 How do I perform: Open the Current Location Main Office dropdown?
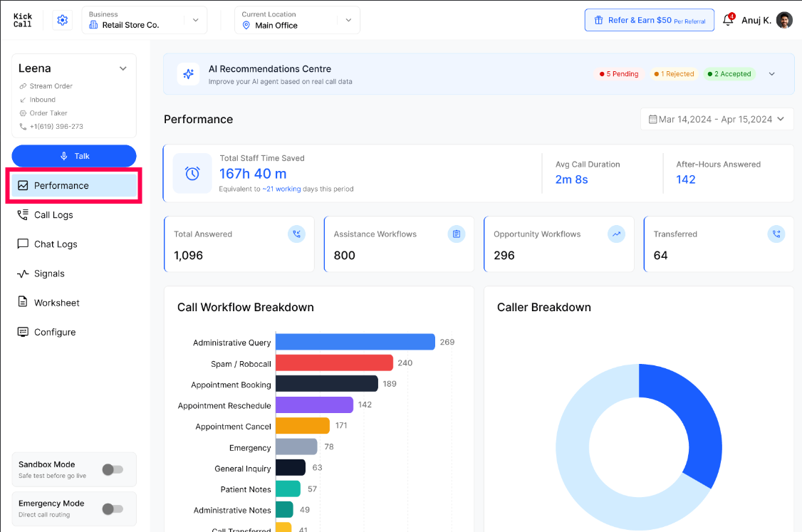(x=297, y=20)
